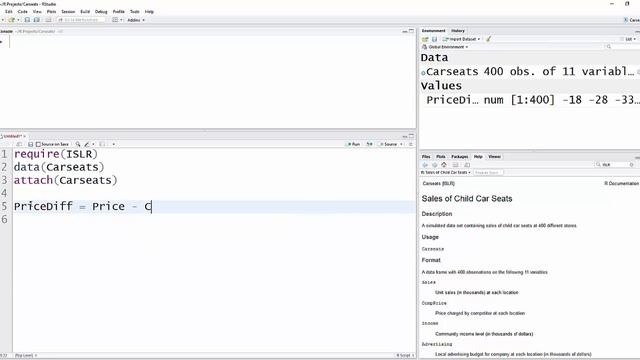Open the Source options dropdown arrow
Image resolution: width=640 pixels, height=360 pixels.
coord(401,144)
